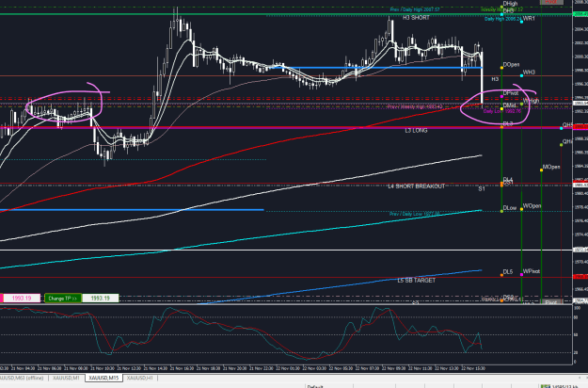Click the MOpen label

551,167
